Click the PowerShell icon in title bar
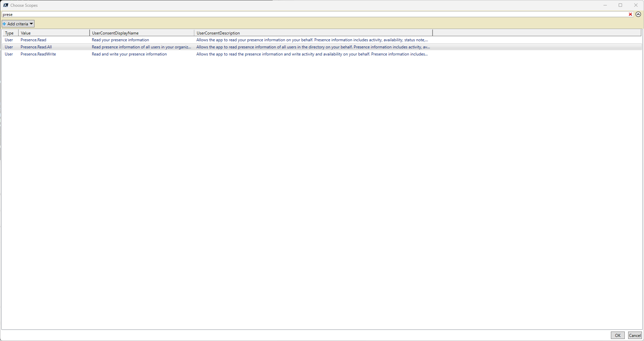Screen dimensions: 644x341 pos(6,5)
